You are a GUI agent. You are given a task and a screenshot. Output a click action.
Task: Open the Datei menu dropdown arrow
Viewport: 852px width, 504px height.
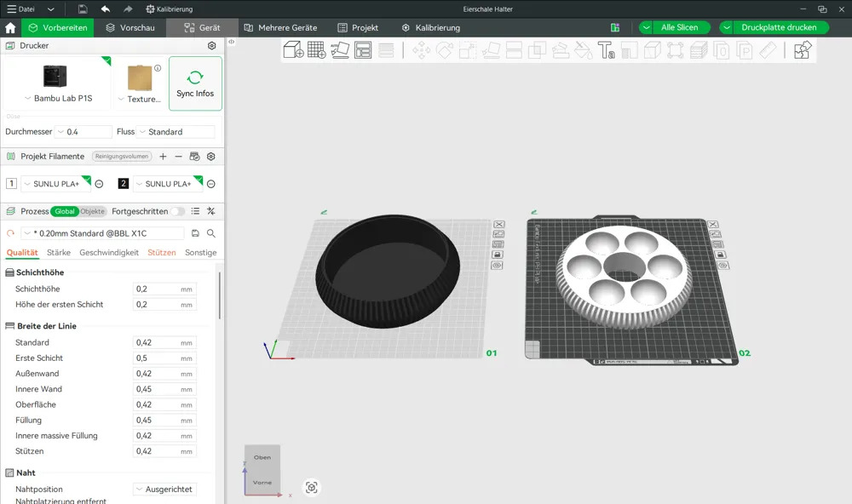click(50, 9)
